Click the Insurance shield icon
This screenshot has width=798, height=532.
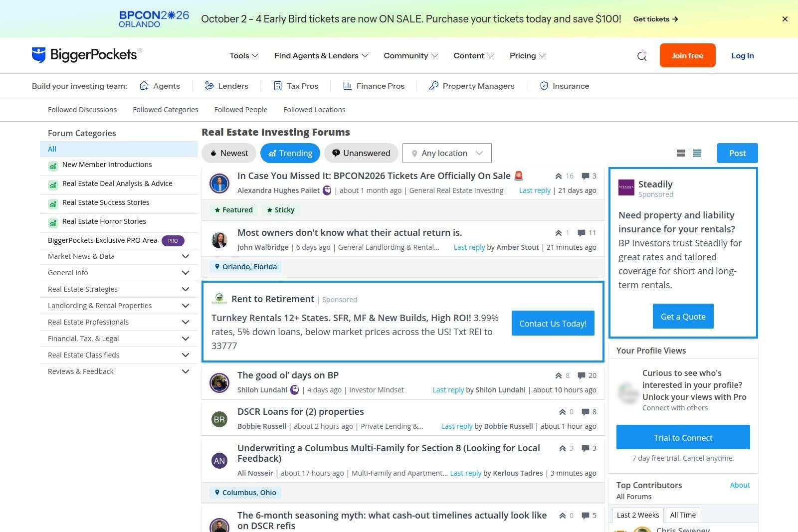pos(544,86)
